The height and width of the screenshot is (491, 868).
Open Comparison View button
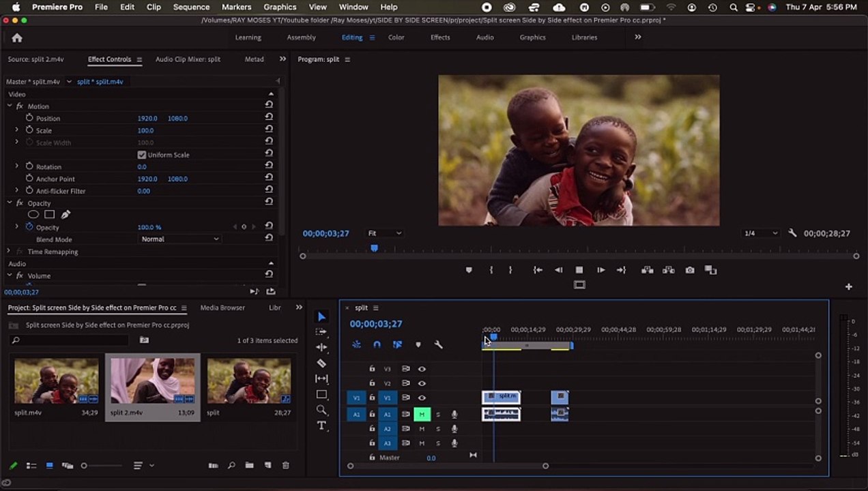click(x=710, y=270)
